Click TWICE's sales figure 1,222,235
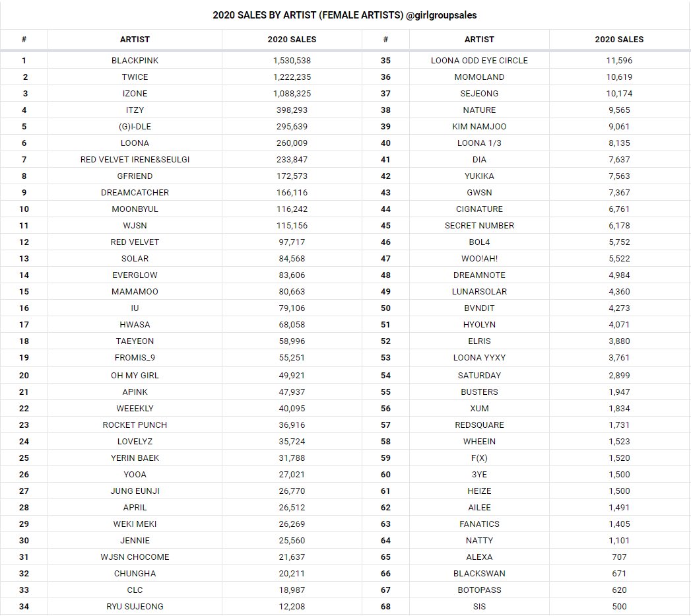The height and width of the screenshot is (616, 691). coord(292,77)
